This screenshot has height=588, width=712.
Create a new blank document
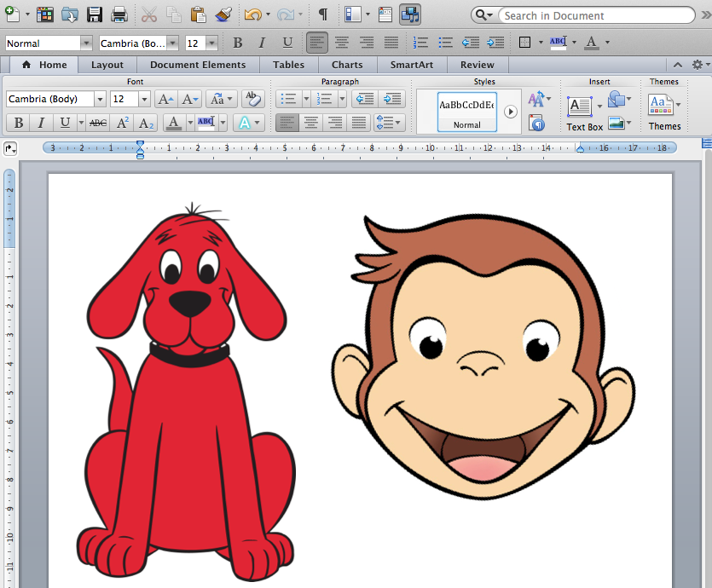pyautogui.click(x=12, y=14)
